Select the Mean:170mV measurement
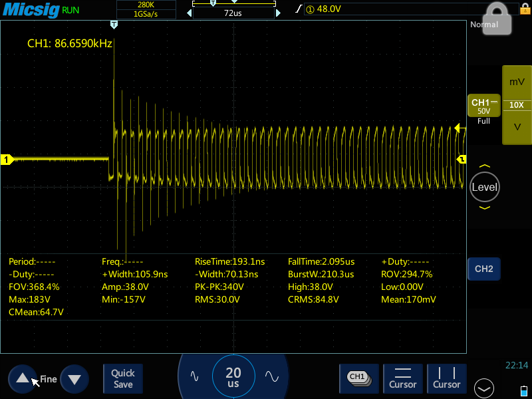532x399 pixels. (x=408, y=300)
